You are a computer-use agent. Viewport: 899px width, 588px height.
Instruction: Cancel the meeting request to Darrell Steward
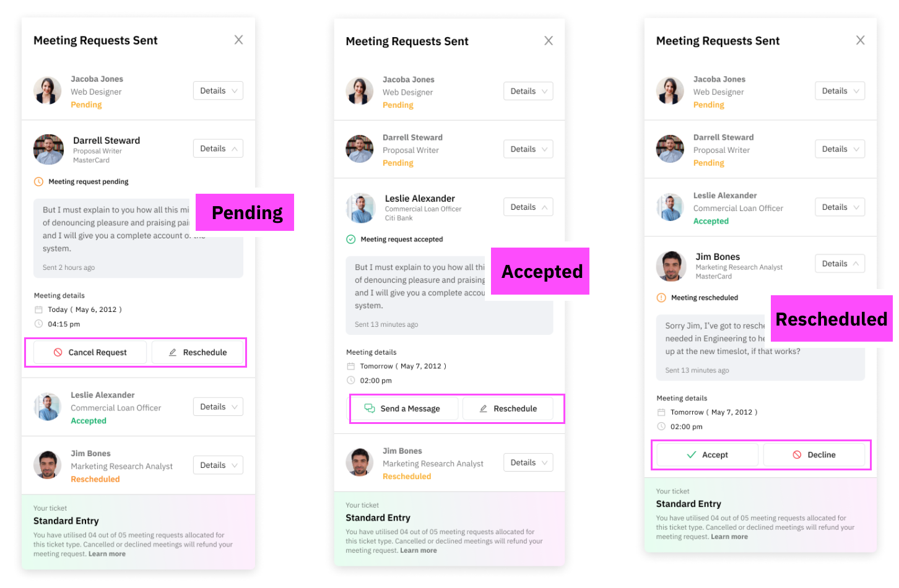90,352
